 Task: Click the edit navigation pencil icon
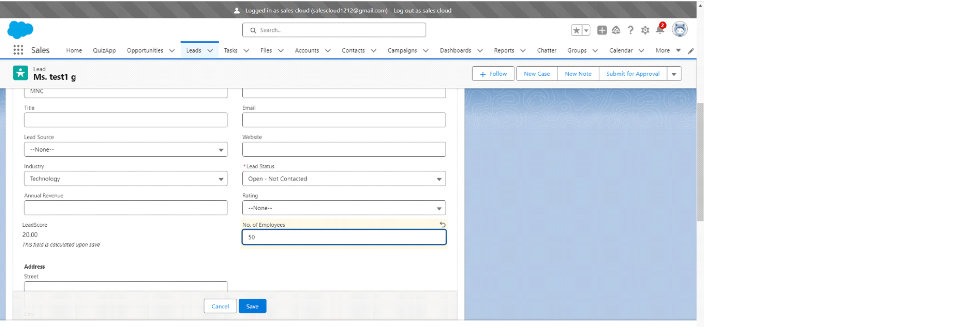[x=690, y=50]
